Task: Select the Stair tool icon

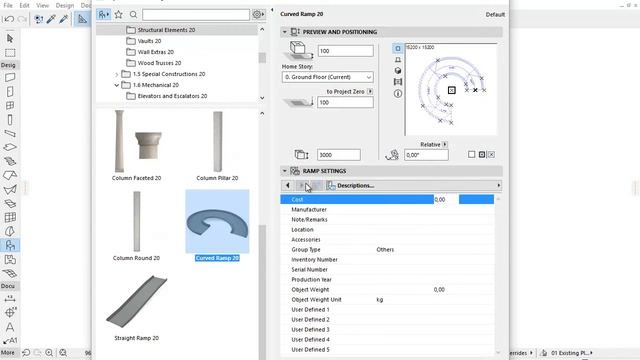Action: [10, 161]
